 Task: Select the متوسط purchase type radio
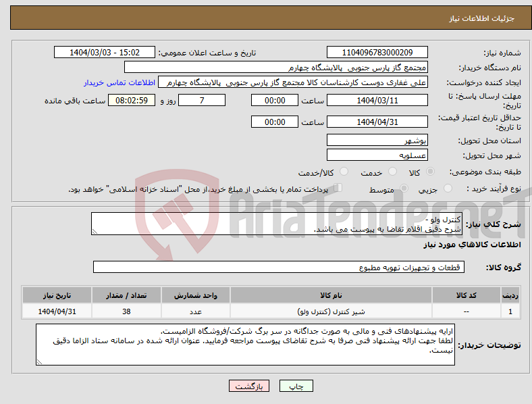click(404, 188)
